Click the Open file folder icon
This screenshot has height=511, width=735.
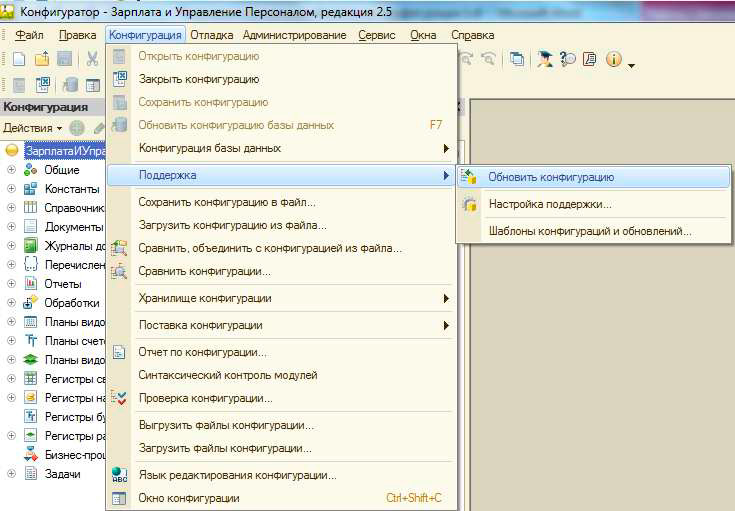[42, 59]
